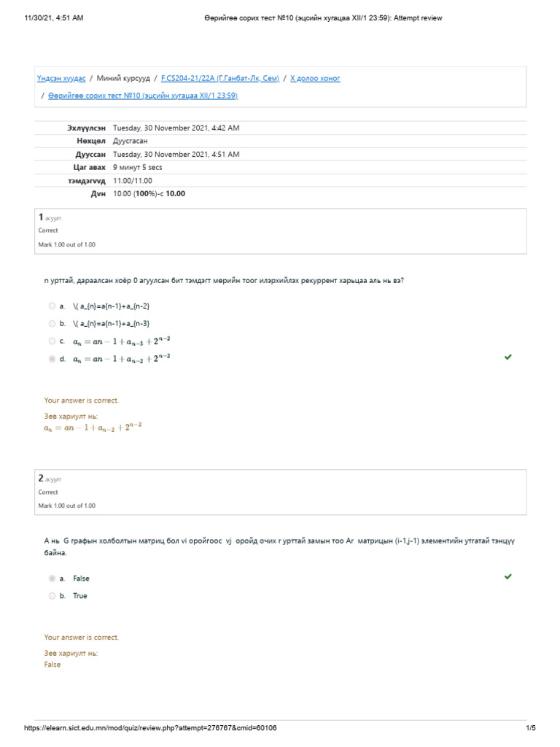
Task: Click the quiz review URL in the footer
Action: 150,728
